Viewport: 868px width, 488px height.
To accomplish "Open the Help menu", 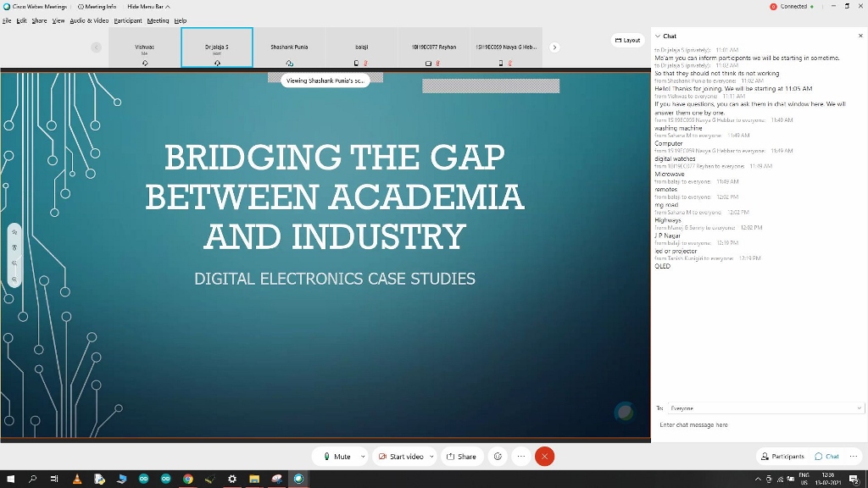I will (x=181, y=20).
